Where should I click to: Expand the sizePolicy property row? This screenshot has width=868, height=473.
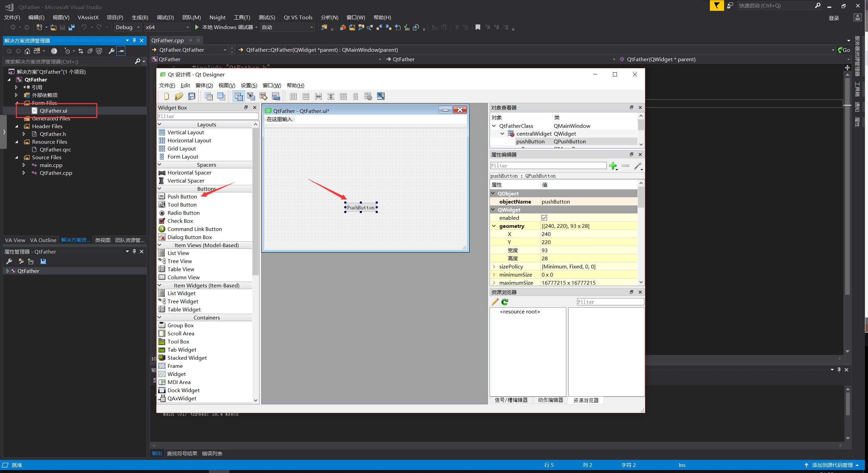tap(494, 267)
